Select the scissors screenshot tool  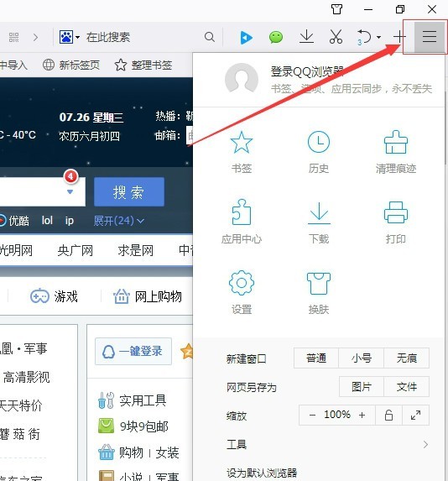336,37
